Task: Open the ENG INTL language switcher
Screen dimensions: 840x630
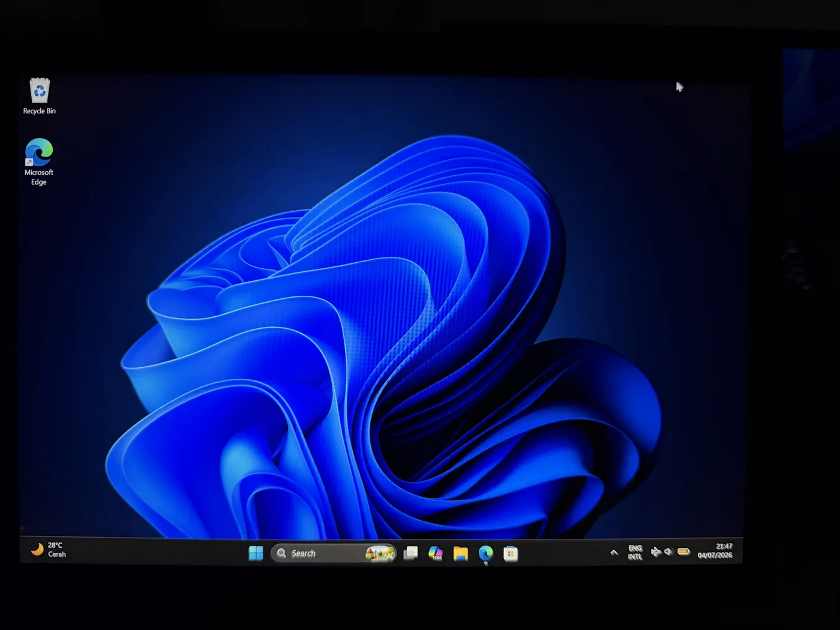Action: pyautogui.click(x=635, y=553)
